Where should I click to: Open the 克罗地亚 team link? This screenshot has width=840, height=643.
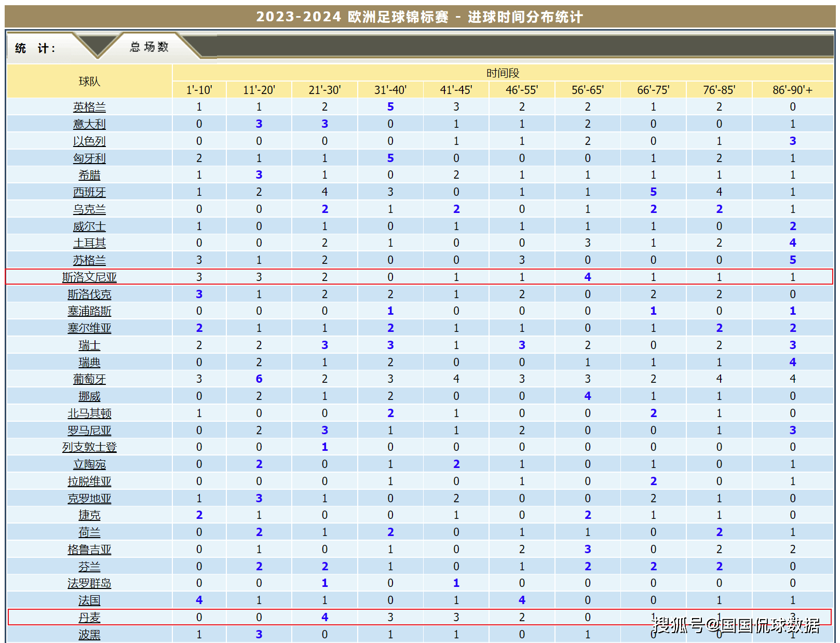[x=89, y=499]
